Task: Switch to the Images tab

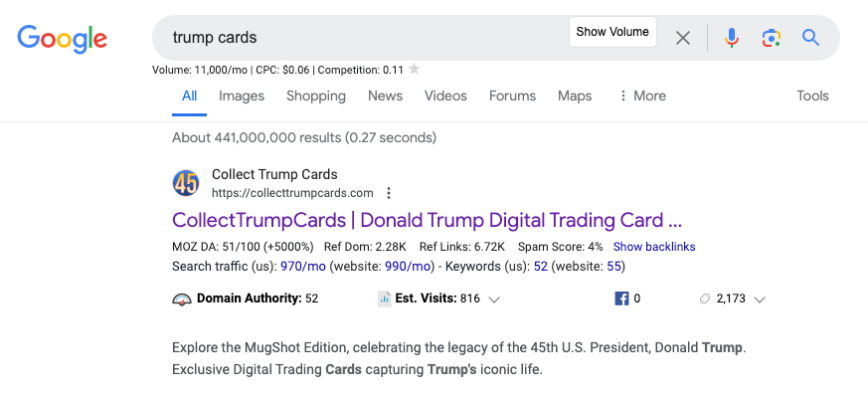Action: pyautogui.click(x=242, y=96)
